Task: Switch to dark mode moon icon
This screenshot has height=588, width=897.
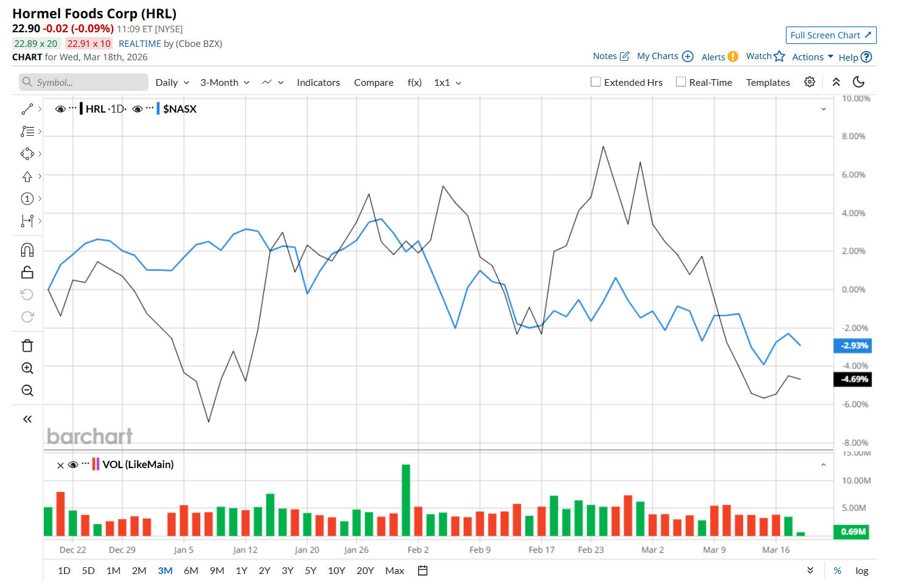Action: [x=859, y=82]
